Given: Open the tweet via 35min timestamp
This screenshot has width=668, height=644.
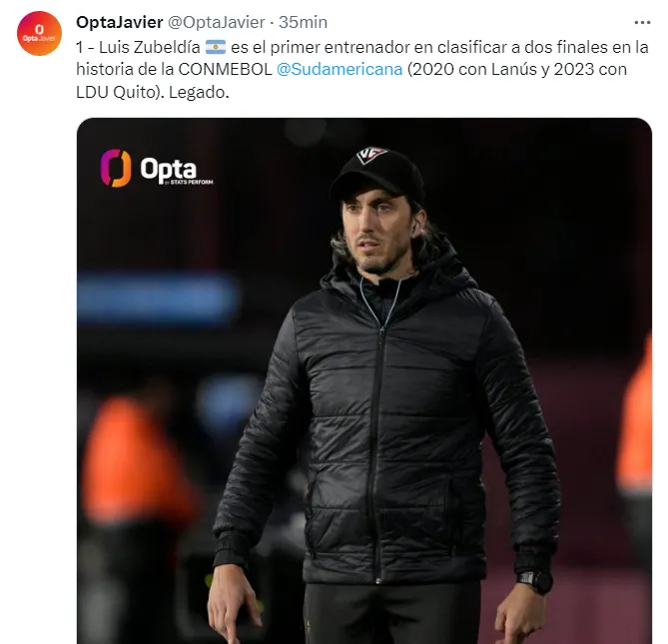Looking at the screenshot, I should coord(303,22).
